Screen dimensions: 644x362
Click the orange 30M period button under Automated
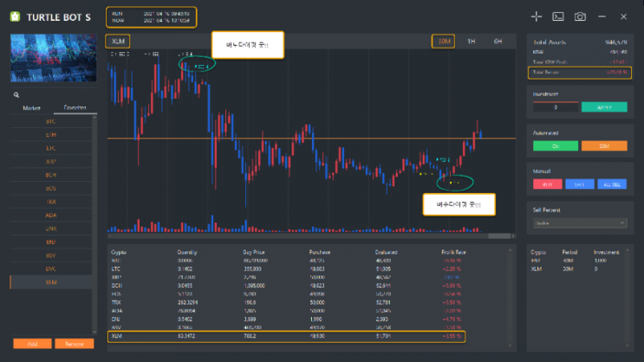click(604, 146)
